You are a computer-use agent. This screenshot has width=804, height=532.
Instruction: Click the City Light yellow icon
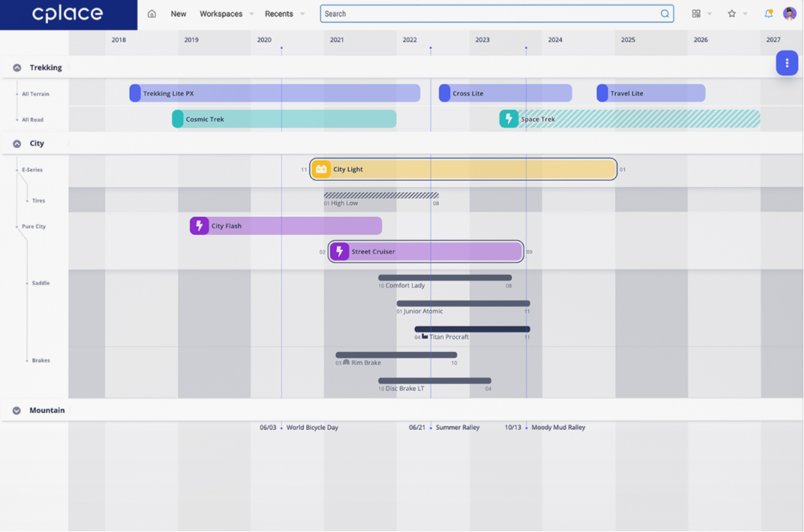click(x=321, y=170)
